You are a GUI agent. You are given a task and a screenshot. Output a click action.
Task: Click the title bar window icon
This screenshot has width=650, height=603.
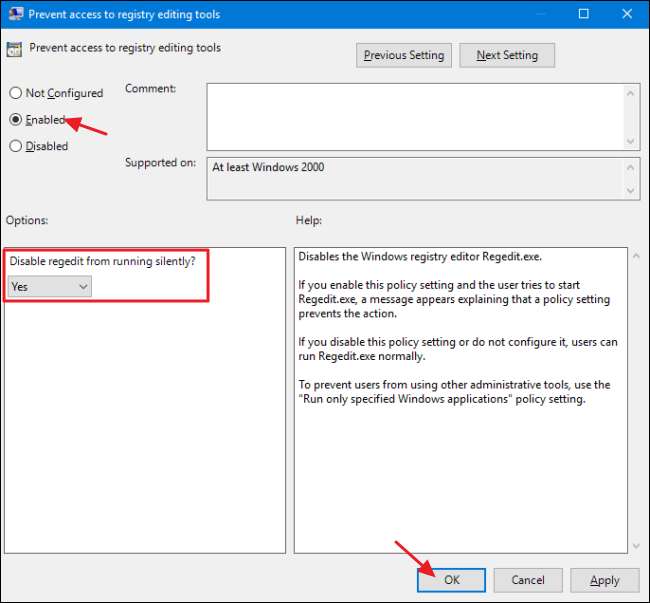[16, 14]
